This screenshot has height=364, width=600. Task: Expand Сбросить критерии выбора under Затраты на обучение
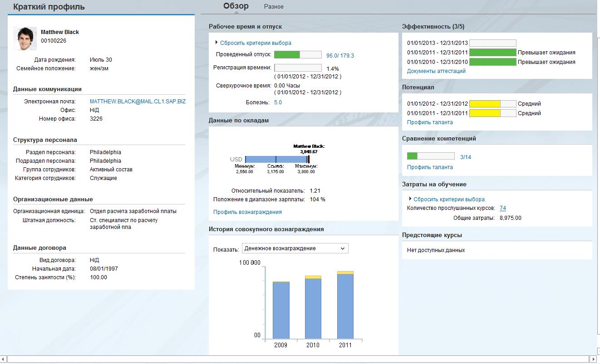tap(448, 199)
